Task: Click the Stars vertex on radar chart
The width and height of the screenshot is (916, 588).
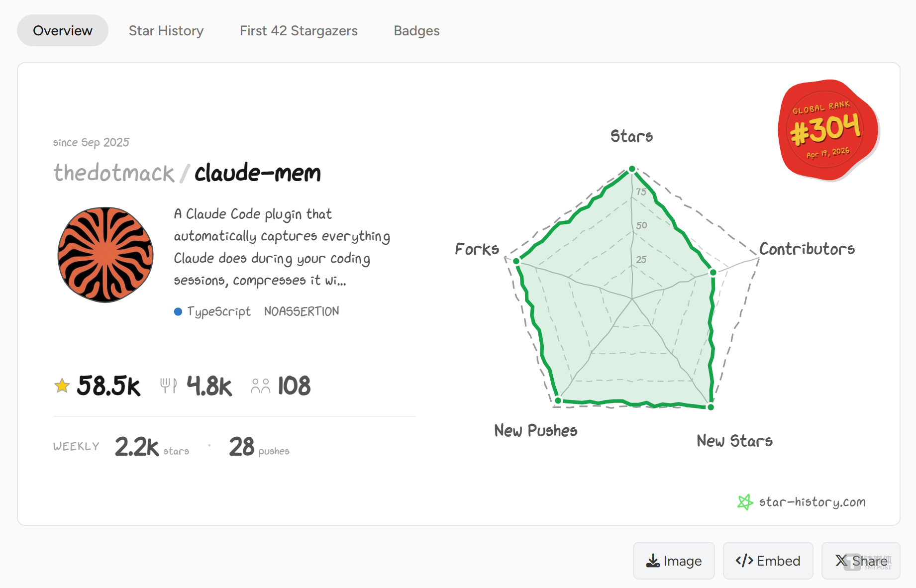Action: [x=632, y=169]
